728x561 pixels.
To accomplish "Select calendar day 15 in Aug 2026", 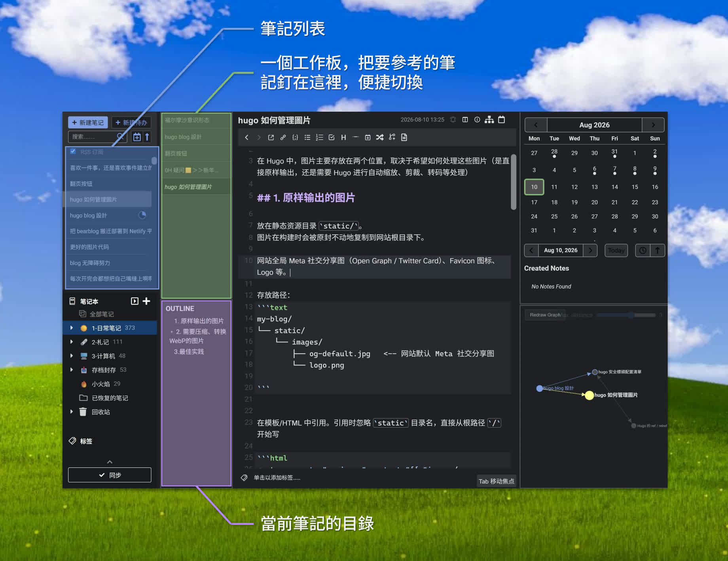I will (635, 187).
